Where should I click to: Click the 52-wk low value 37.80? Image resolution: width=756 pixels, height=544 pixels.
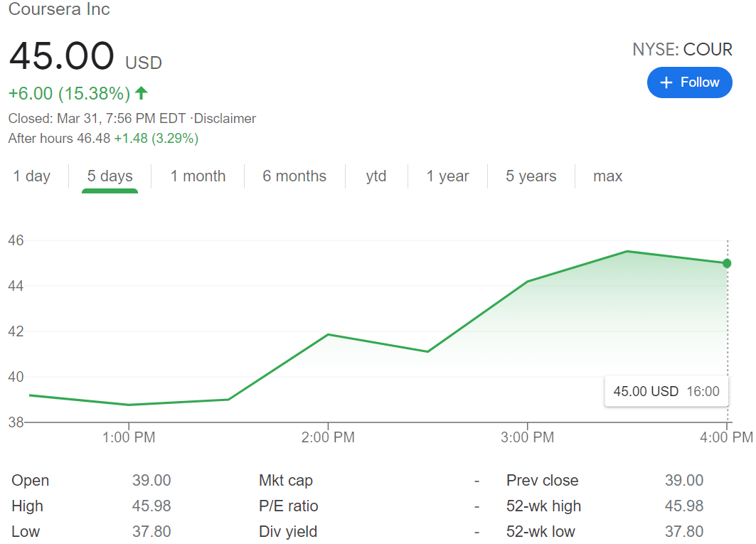[x=684, y=531]
